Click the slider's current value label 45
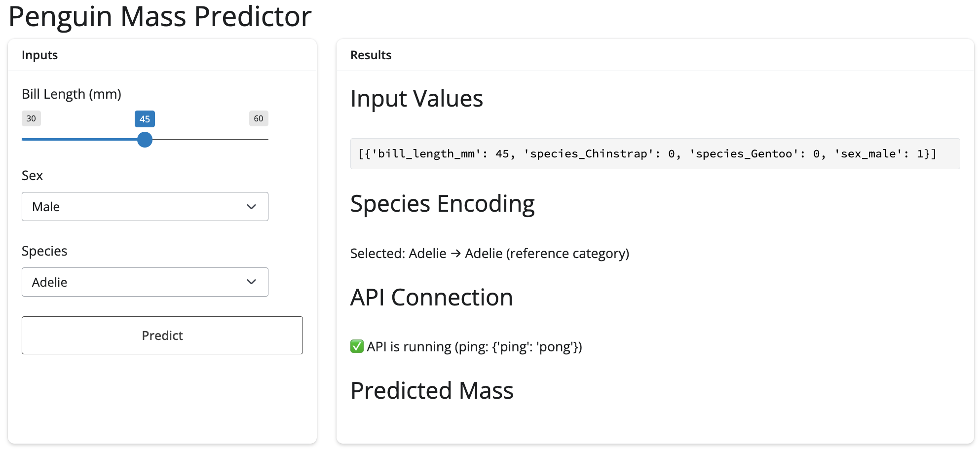Screen dimensions: 980x453 (x=145, y=119)
